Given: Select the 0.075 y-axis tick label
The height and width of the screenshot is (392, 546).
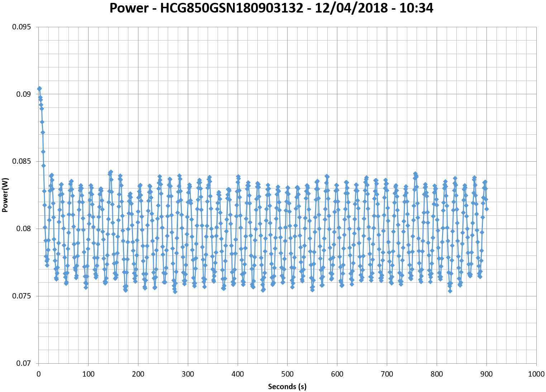Looking at the screenshot, I should click(x=22, y=296).
